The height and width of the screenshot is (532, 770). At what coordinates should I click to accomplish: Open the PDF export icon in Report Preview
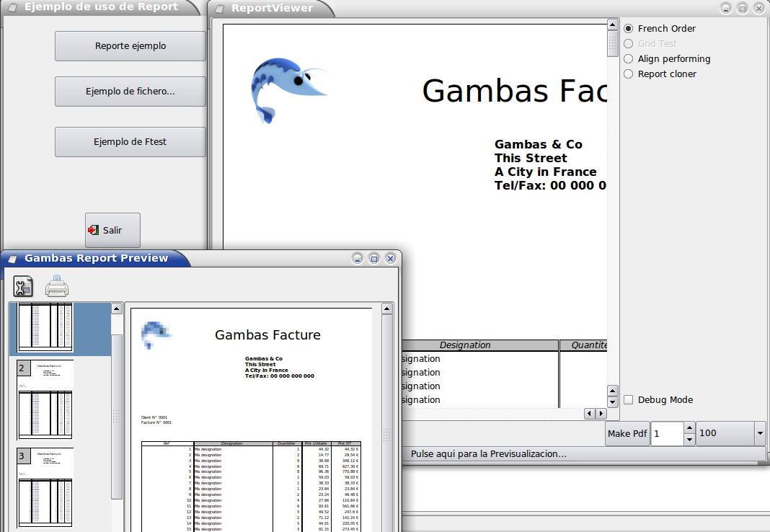[x=22, y=286]
